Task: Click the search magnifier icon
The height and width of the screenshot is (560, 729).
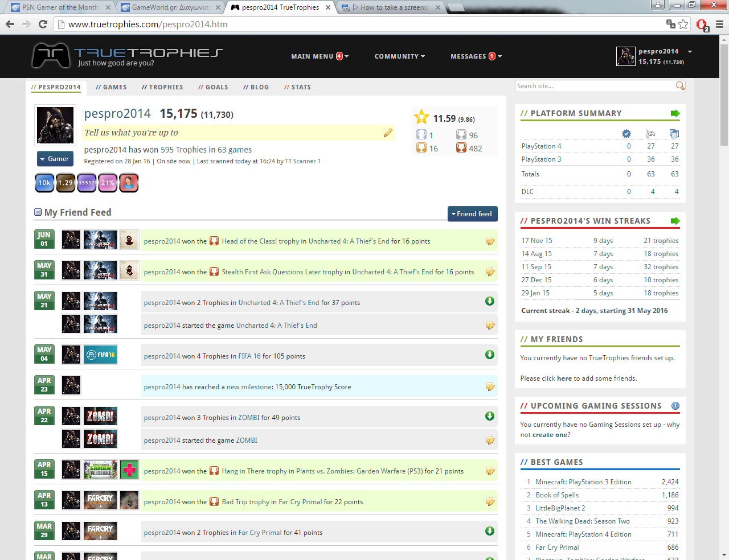Action: point(679,86)
